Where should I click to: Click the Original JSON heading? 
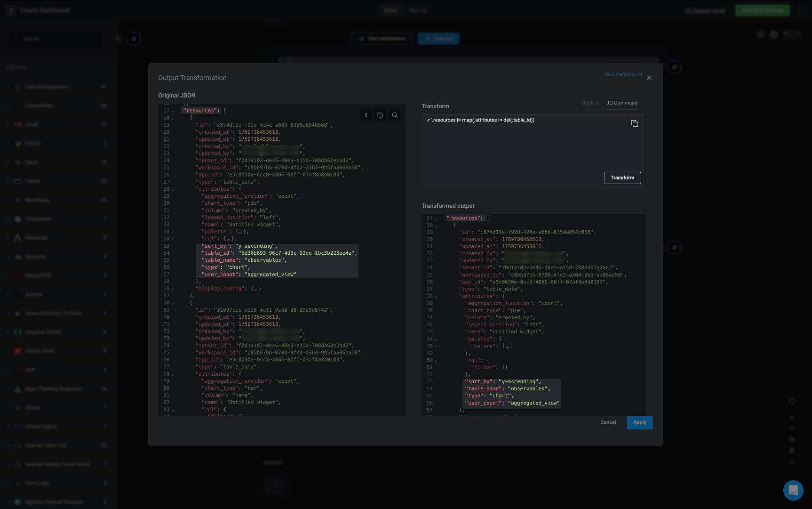176,95
